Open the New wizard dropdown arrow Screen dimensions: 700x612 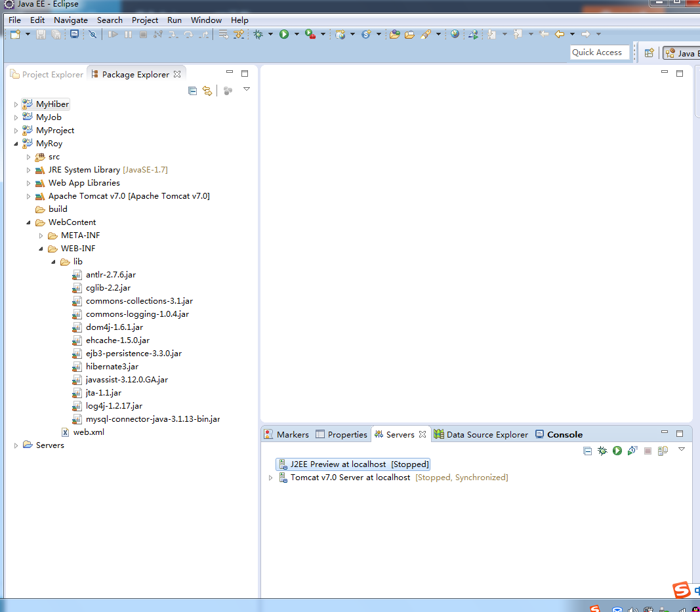pos(28,34)
